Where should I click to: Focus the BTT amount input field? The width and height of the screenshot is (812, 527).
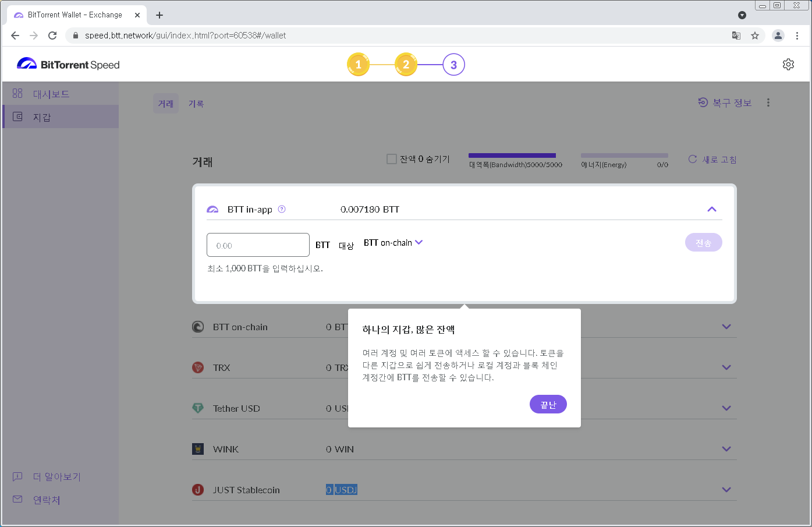pyautogui.click(x=258, y=245)
